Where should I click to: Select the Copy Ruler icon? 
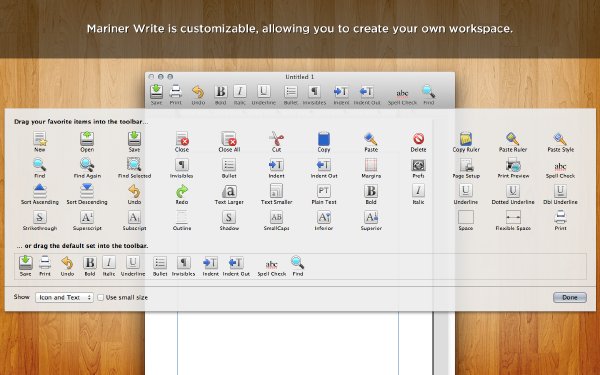tap(466, 139)
